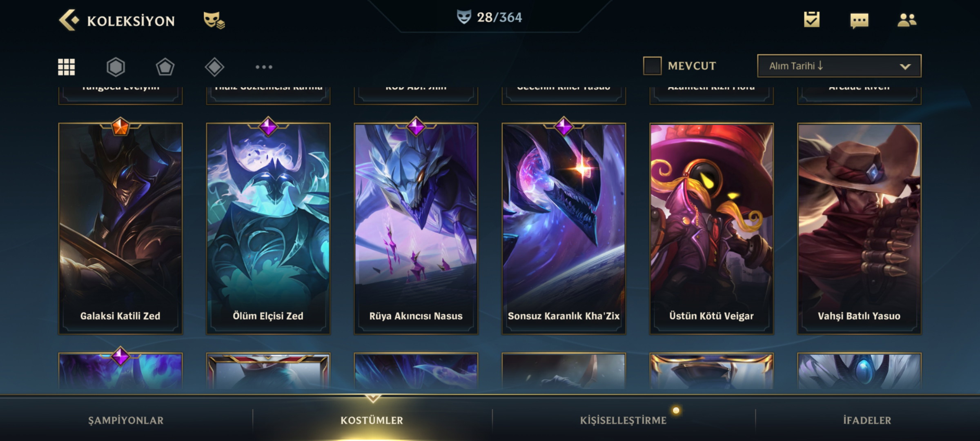This screenshot has width=980, height=441.
Task: Switch to the Şampiyonlar tab
Action: [x=126, y=420]
